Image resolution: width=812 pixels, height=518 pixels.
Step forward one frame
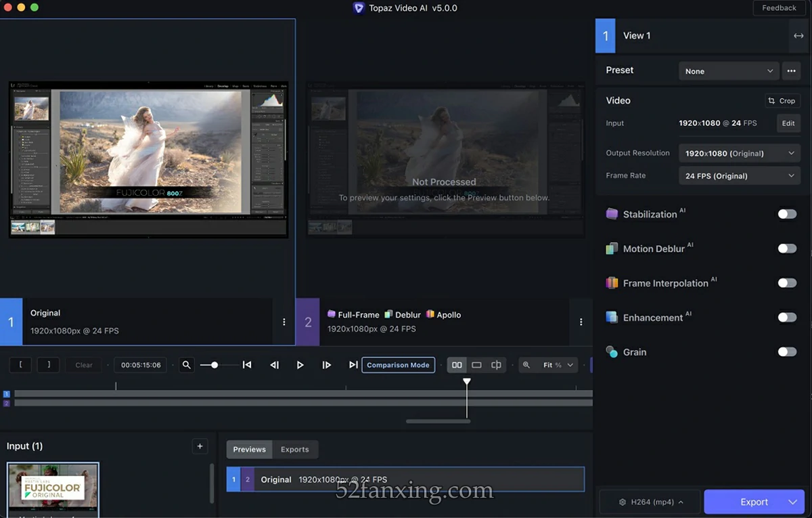(327, 365)
